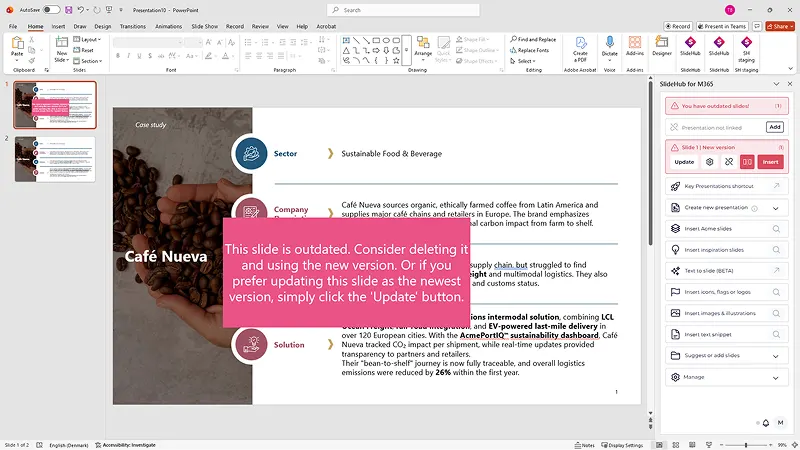
Task: Click the Save icon in title bar
Action: point(68,10)
